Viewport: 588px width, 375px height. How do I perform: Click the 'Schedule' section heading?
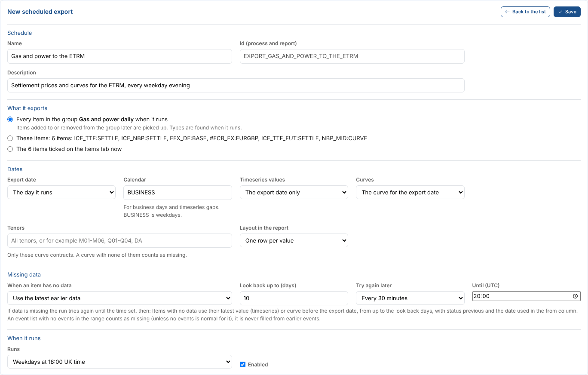pos(20,33)
